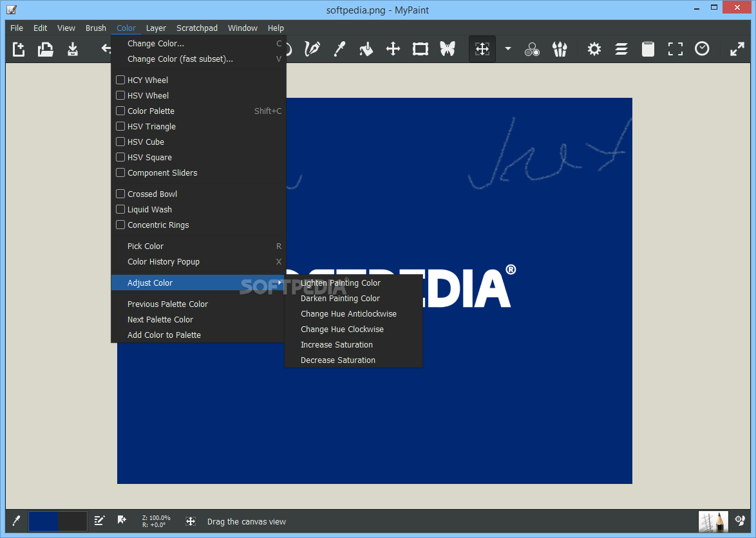Click the bracket-corners frame view icon
This screenshot has height=538, width=756.
(675, 49)
